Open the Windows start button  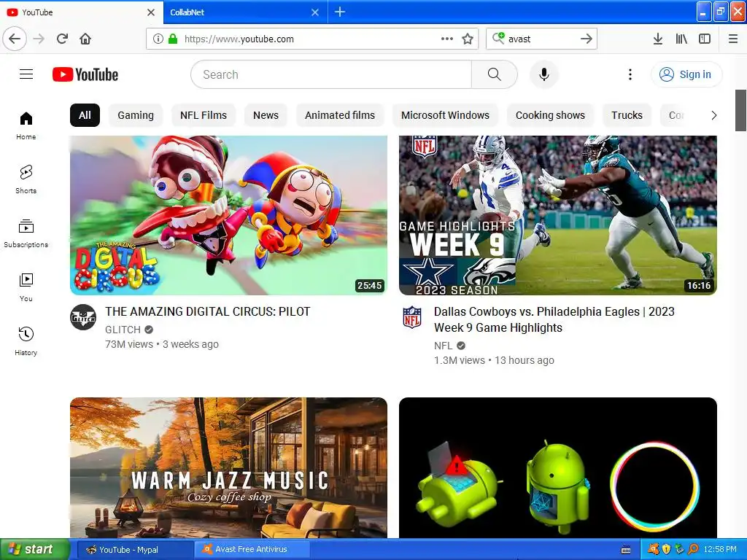[x=35, y=549]
